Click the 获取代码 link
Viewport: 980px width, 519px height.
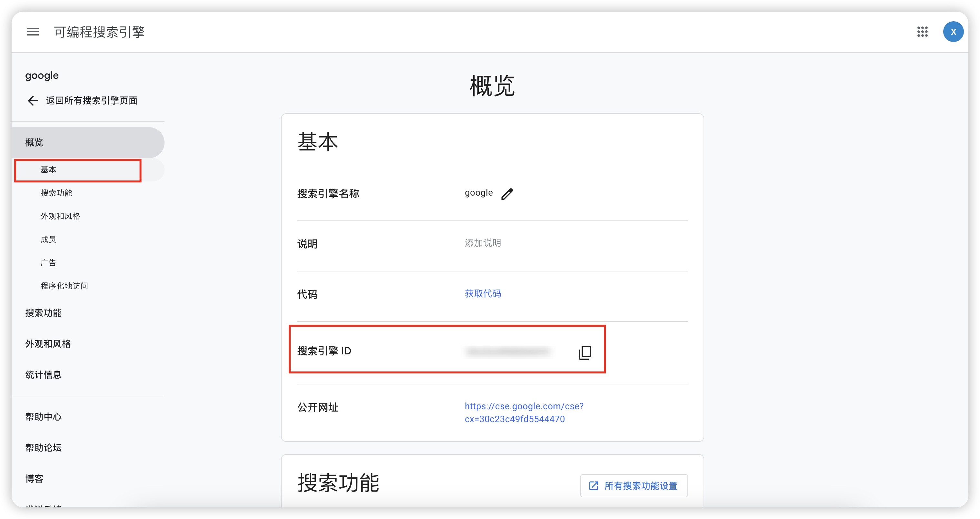[482, 294]
